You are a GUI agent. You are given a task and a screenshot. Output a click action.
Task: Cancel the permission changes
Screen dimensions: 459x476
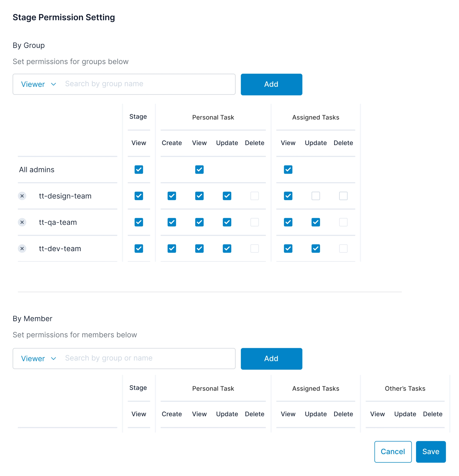393,452
